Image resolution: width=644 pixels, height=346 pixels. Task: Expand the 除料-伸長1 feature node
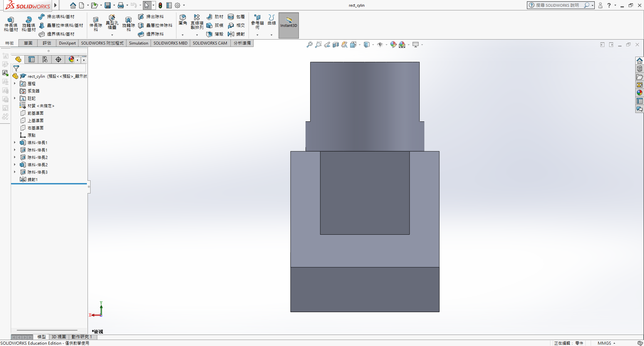(x=15, y=150)
